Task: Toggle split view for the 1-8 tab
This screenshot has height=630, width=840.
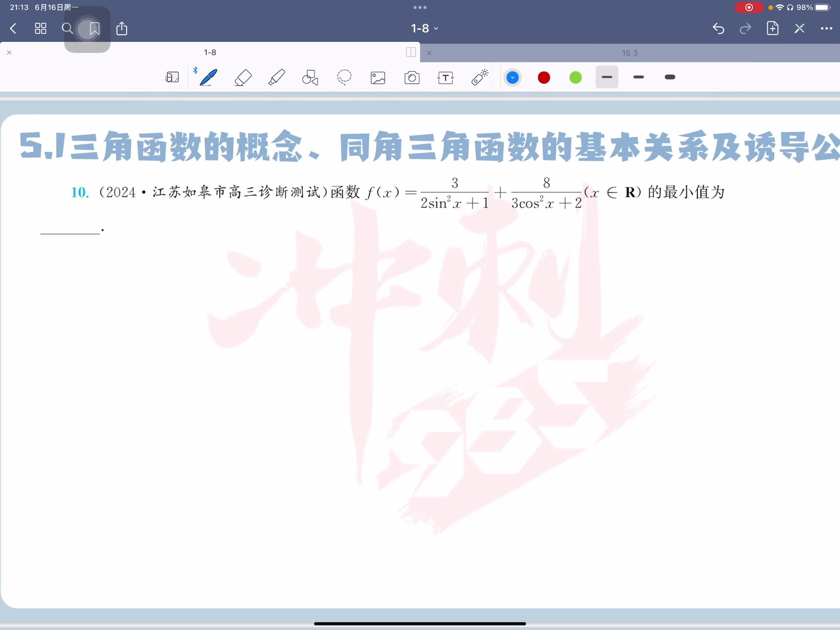Action: point(410,52)
